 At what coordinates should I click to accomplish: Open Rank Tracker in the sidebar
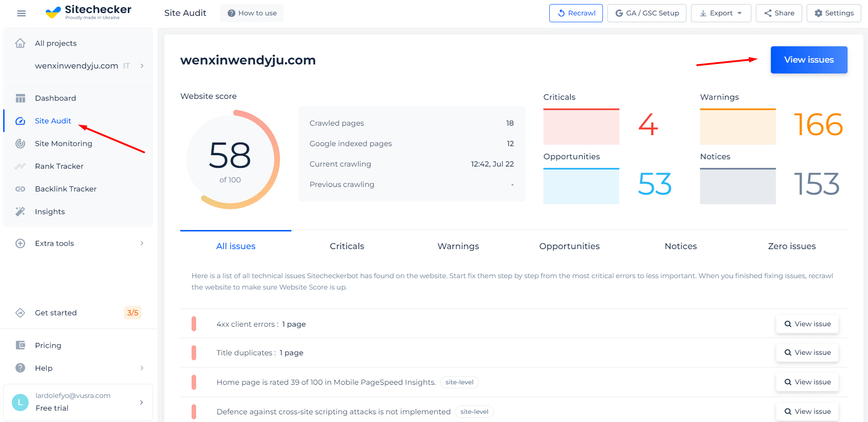pos(59,166)
